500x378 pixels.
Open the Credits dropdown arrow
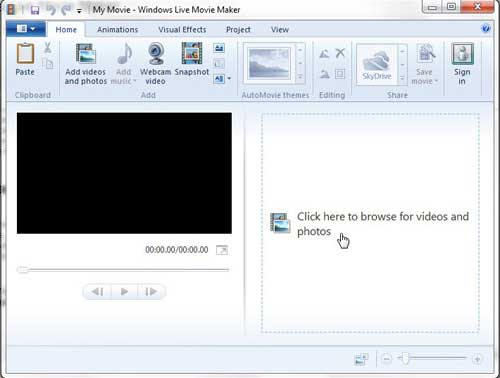point(229,79)
